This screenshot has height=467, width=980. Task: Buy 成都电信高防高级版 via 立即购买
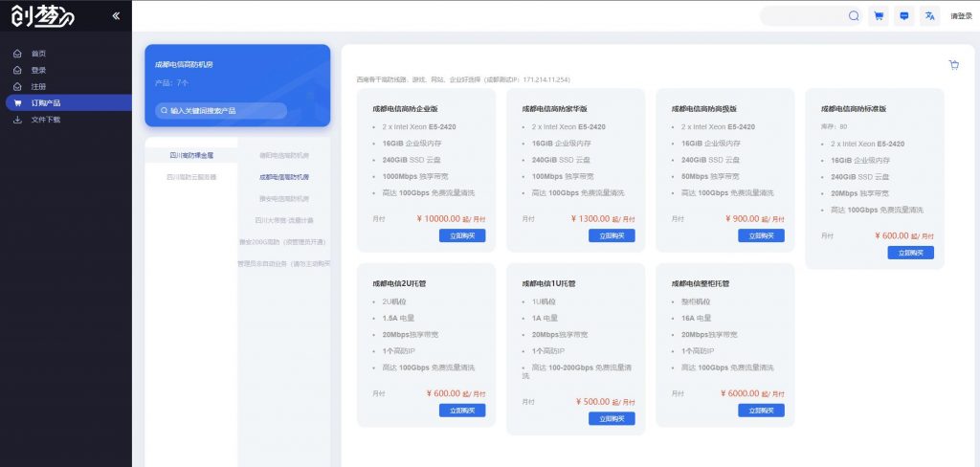coord(761,235)
